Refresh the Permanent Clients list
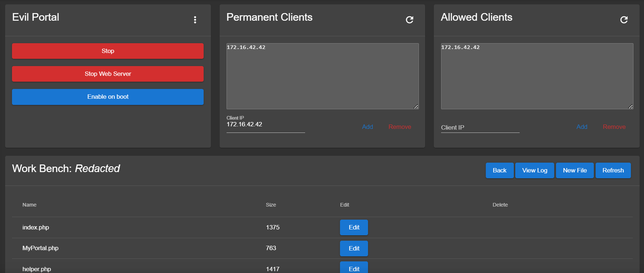The width and height of the screenshot is (644, 273). coord(409,20)
